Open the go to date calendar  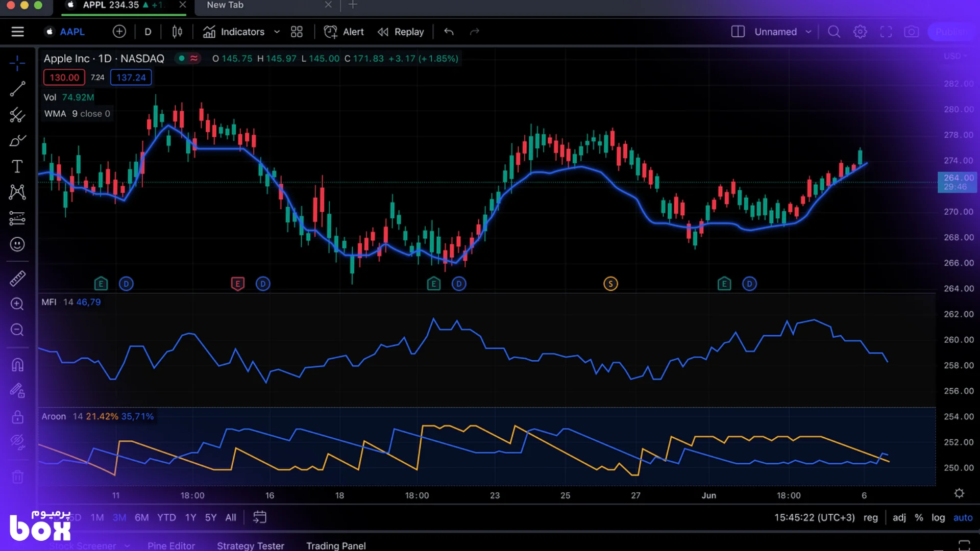pyautogui.click(x=260, y=517)
